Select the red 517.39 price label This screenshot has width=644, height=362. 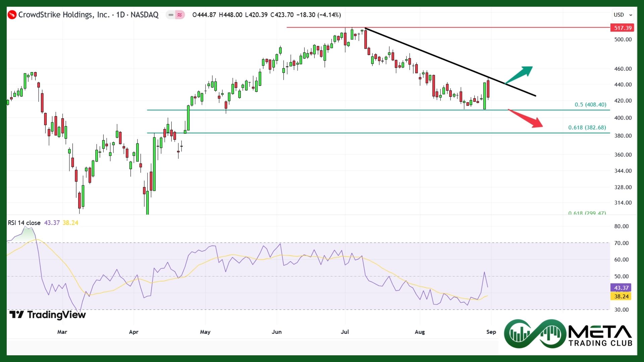(623, 28)
